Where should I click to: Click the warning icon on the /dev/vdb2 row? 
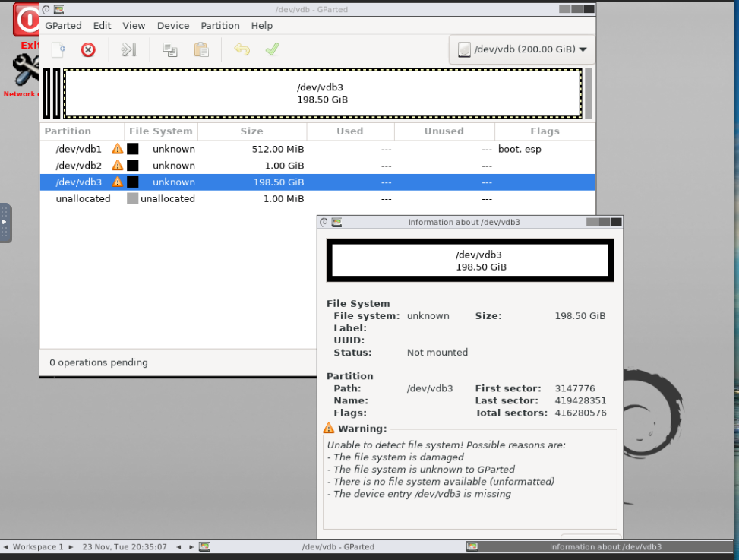click(x=118, y=166)
